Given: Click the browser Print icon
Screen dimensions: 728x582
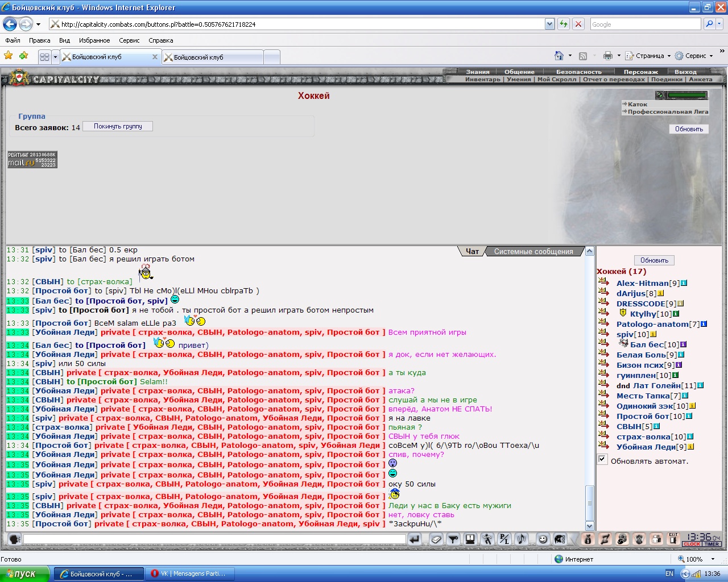Looking at the screenshot, I should point(608,56).
